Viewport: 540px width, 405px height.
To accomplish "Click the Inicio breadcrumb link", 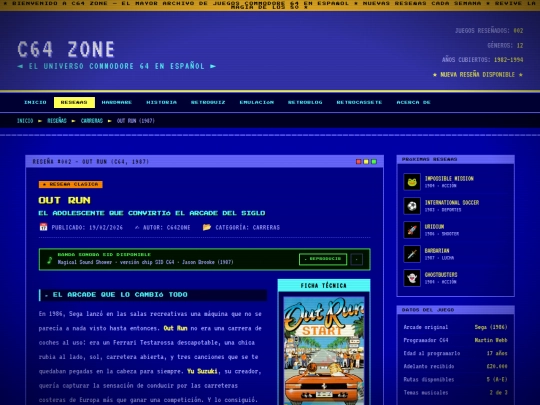I will click(x=25, y=121).
